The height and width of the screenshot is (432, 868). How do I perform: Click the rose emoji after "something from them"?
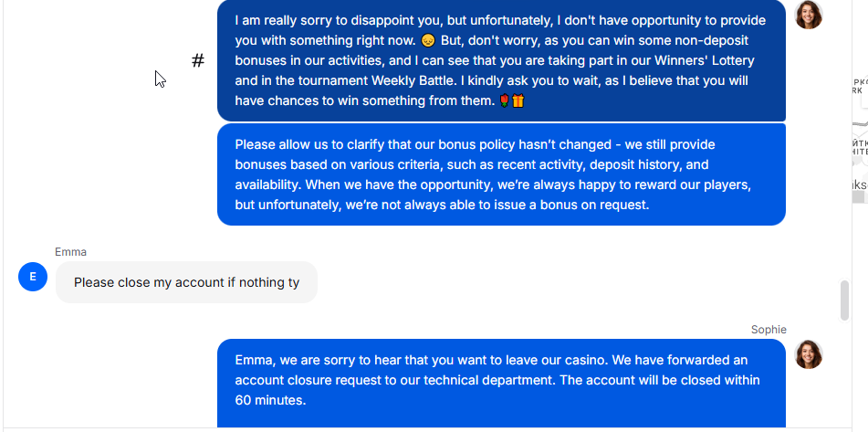[x=504, y=100]
